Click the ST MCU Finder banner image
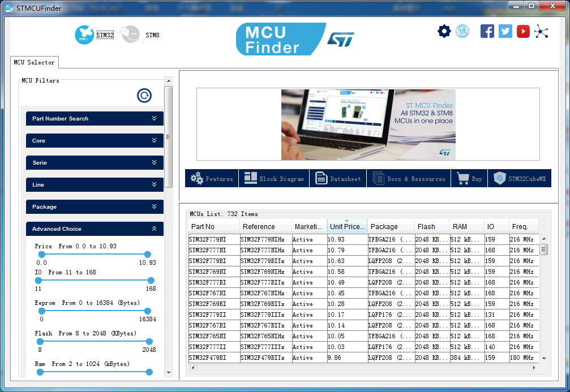 [x=368, y=124]
